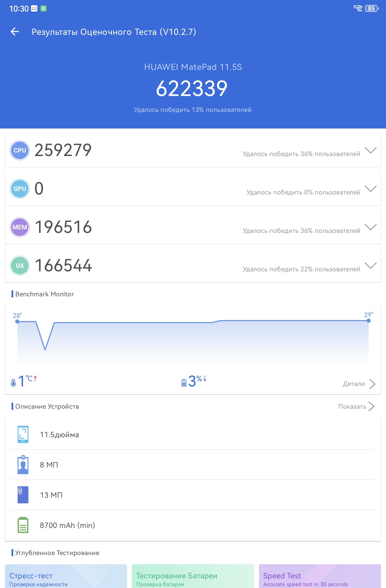
Task: Tap the 11.5дюйма text
Action: coord(60,434)
